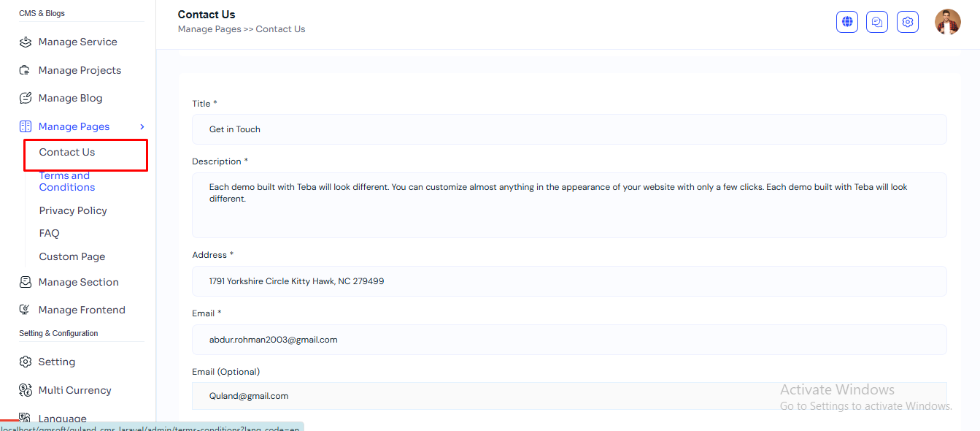Select FAQ in Manage Pages submenu
This screenshot has height=431, width=980.
(50, 233)
